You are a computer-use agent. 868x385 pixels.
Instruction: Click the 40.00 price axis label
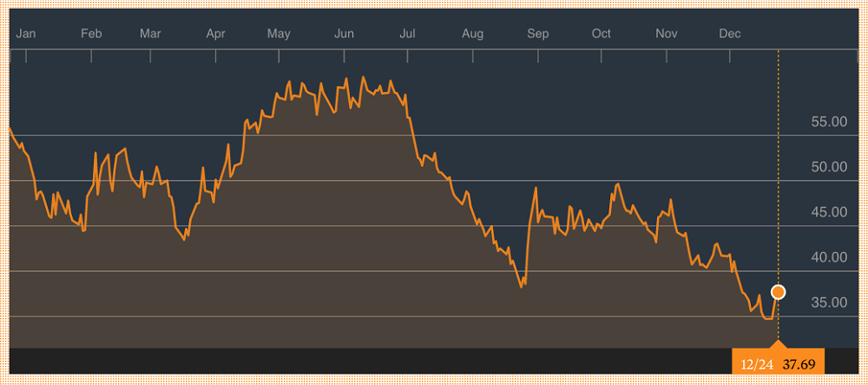coord(829,257)
